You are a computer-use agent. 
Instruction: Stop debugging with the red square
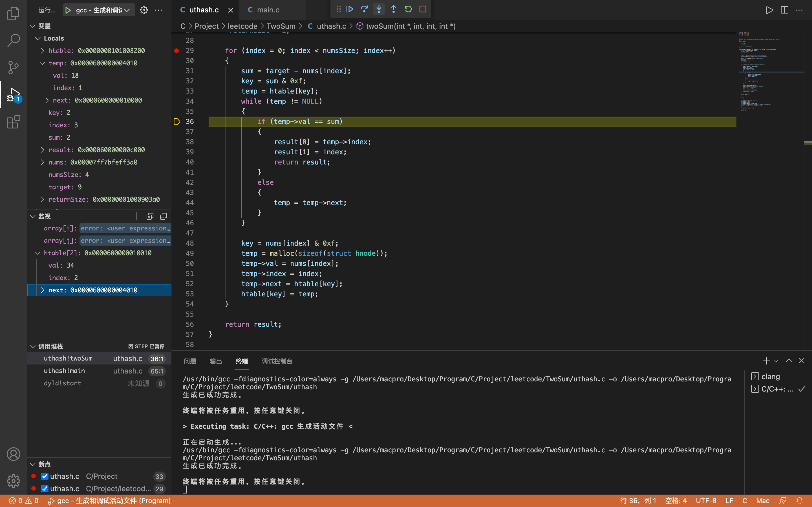(x=423, y=9)
